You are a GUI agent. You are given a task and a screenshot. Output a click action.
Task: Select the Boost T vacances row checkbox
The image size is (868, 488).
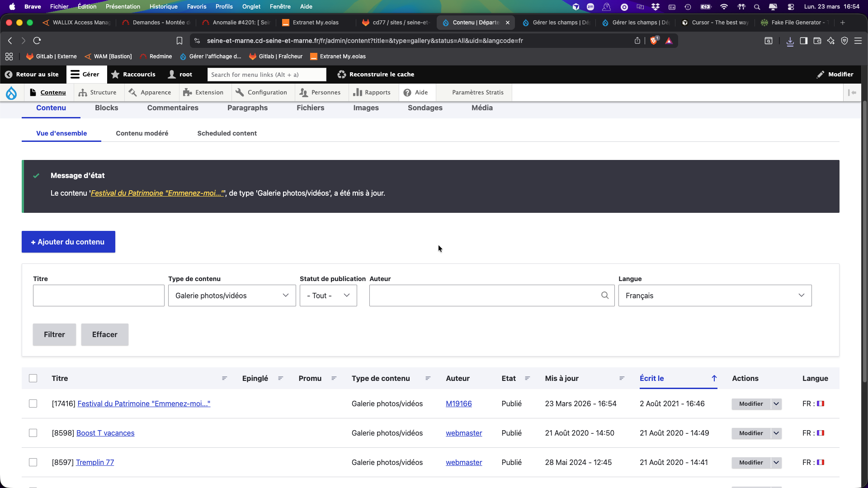tap(33, 433)
